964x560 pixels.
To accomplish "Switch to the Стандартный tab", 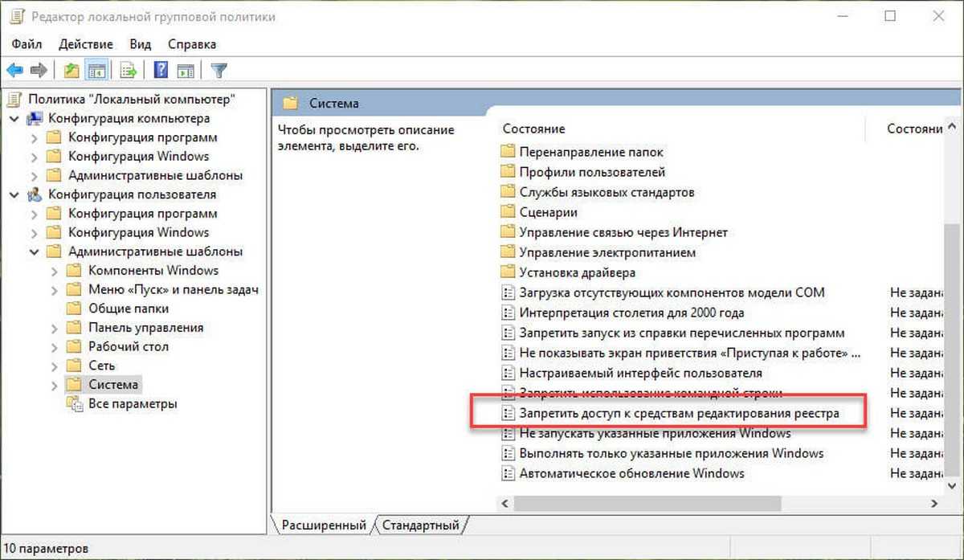I will point(421,525).
